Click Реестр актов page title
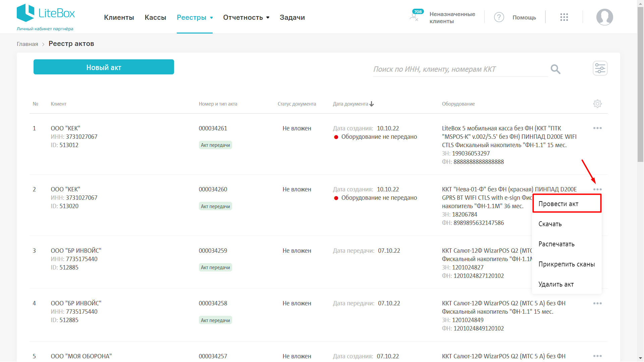The image size is (644, 362). pyautogui.click(x=71, y=44)
